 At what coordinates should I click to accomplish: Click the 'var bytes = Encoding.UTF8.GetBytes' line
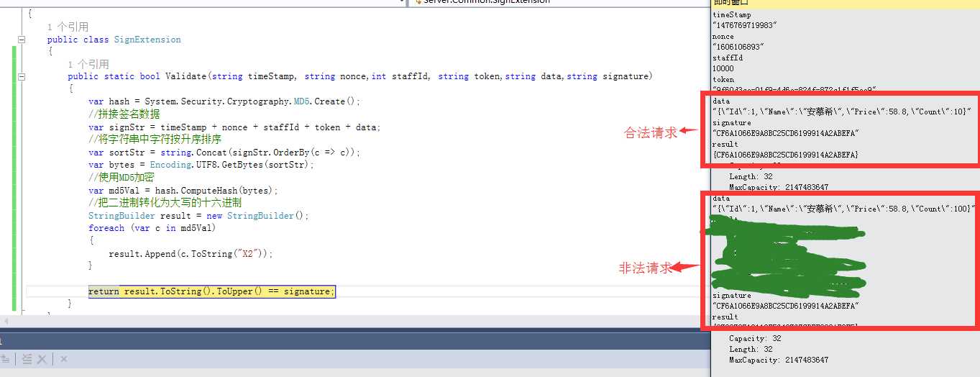tap(201, 165)
